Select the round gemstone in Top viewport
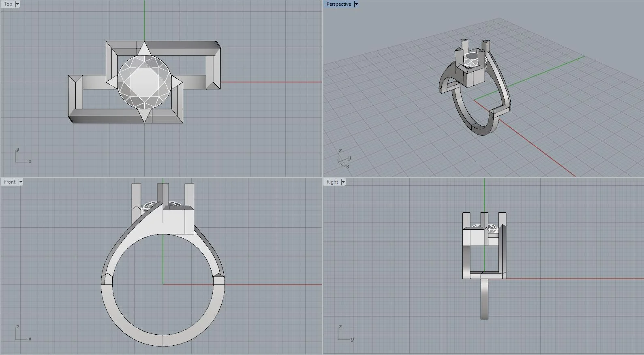644x355 pixels. pos(144,82)
